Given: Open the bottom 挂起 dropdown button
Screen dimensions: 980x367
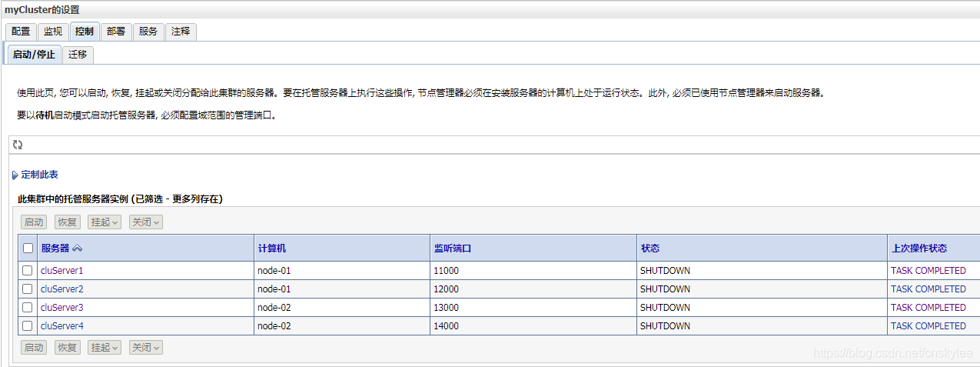Looking at the screenshot, I should 105,348.
